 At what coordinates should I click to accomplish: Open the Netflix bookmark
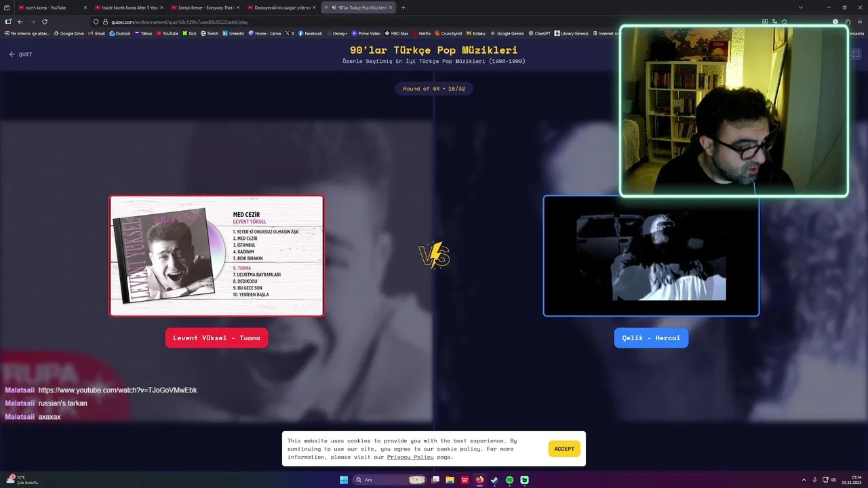(421, 33)
